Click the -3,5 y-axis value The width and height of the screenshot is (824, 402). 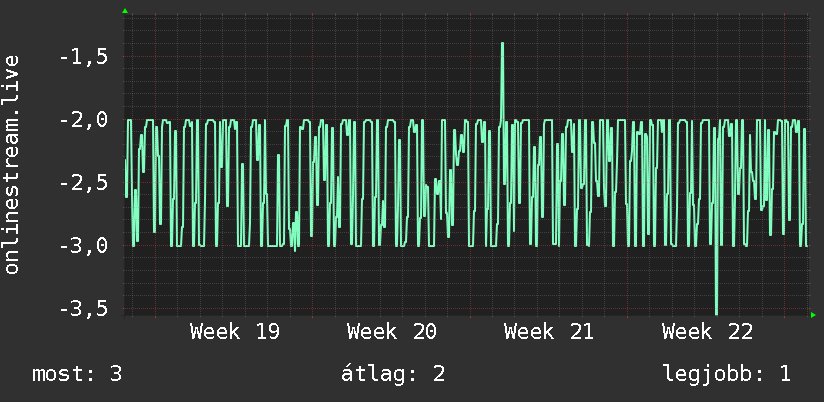pos(84,308)
